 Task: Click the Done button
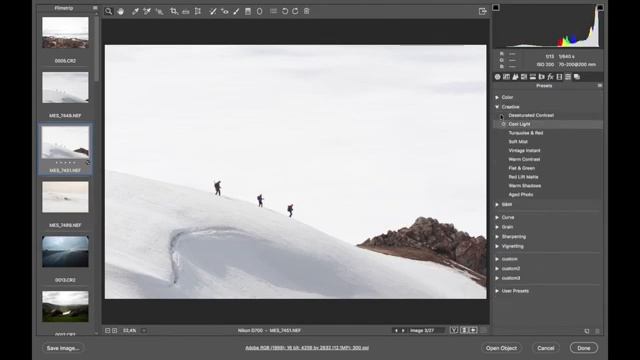click(584, 348)
